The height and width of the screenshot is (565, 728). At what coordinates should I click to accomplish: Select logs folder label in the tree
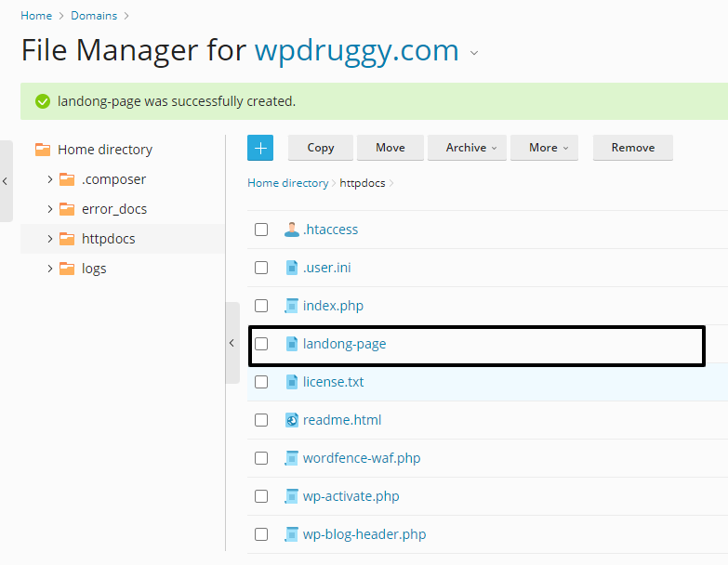(x=94, y=269)
